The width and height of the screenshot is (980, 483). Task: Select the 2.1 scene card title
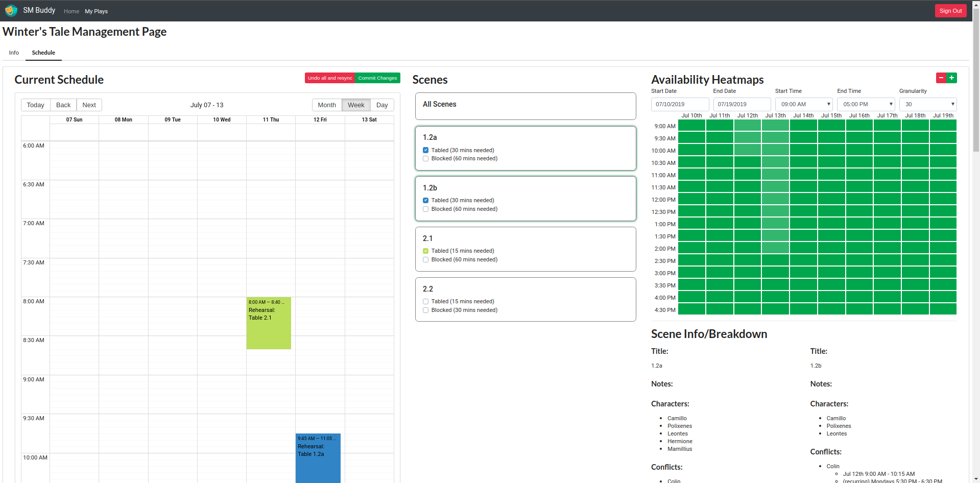(428, 238)
